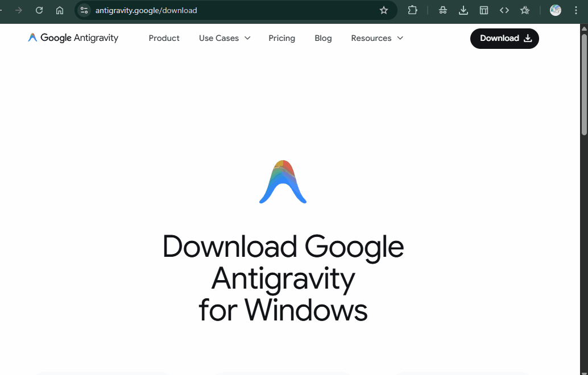
Task: Open site information icon in address bar
Action: (84, 10)
